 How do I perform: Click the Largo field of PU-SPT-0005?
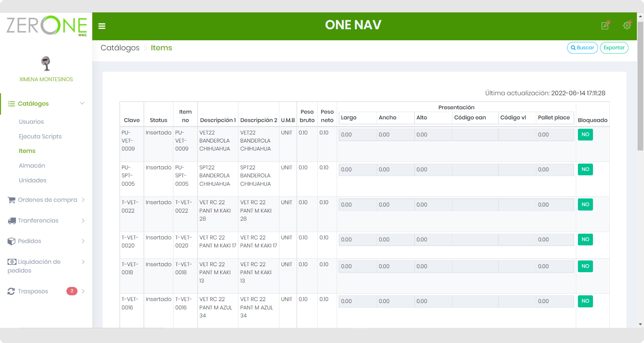pyautogui.click(x=357, y=170)
